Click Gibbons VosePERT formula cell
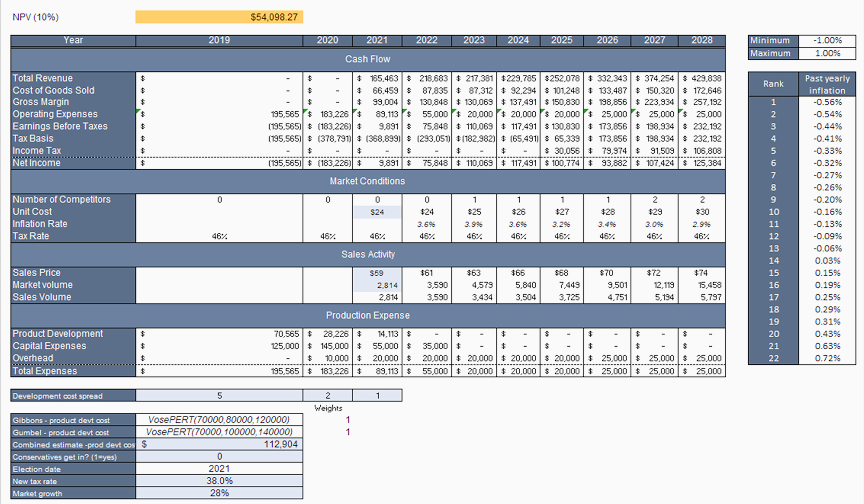This screenshot has height=504, width=864. [x=219, y=420]
